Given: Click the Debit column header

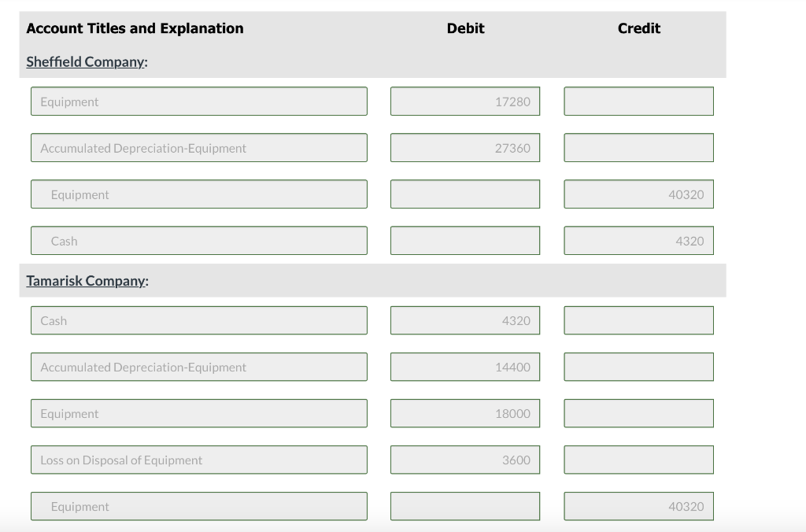Looking at the screenshot, I should pos(465,28).
